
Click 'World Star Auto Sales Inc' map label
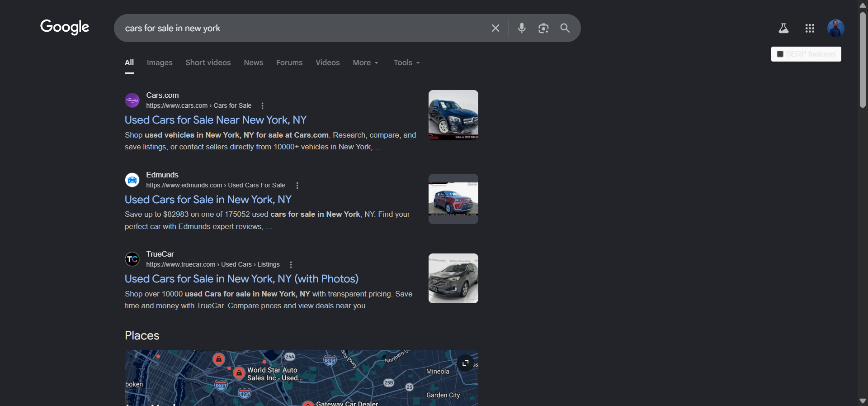pos(274,374)
